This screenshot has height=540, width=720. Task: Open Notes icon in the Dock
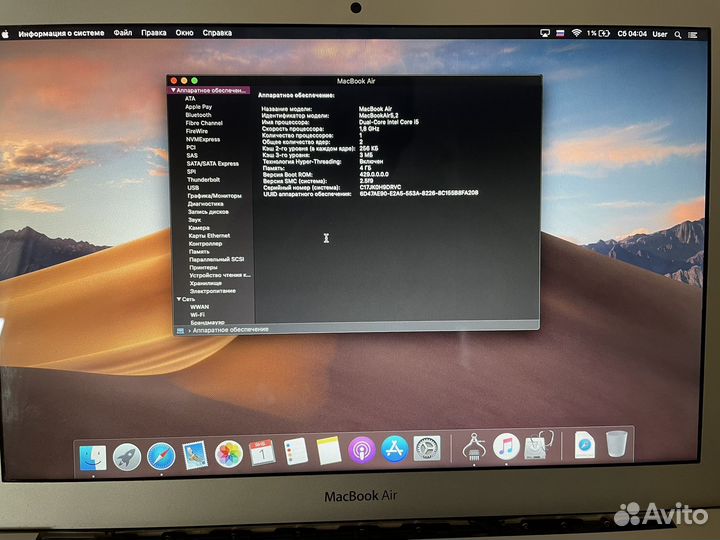pos(329,450)
